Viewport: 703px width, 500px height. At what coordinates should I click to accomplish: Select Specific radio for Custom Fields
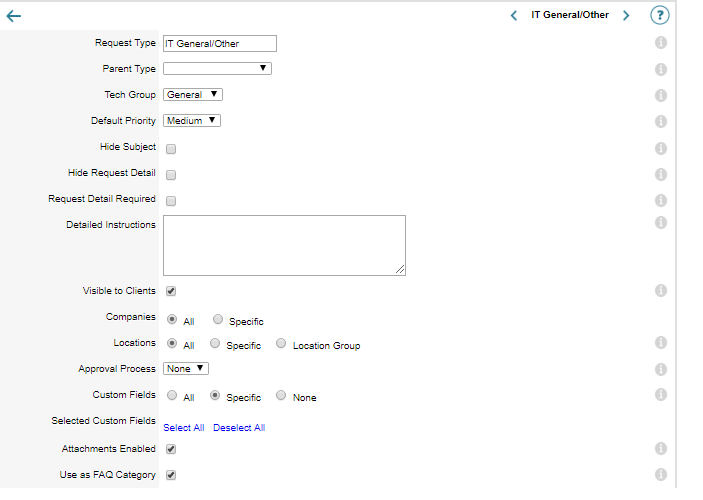215,396
